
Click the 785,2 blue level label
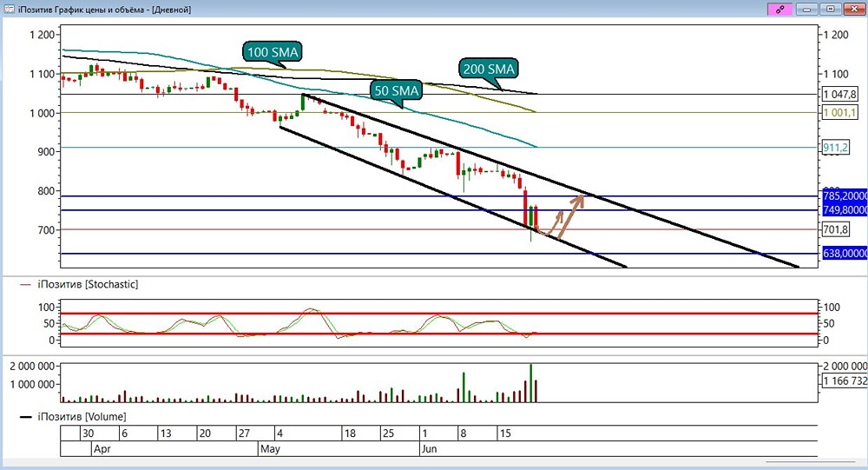click(845, 195)
